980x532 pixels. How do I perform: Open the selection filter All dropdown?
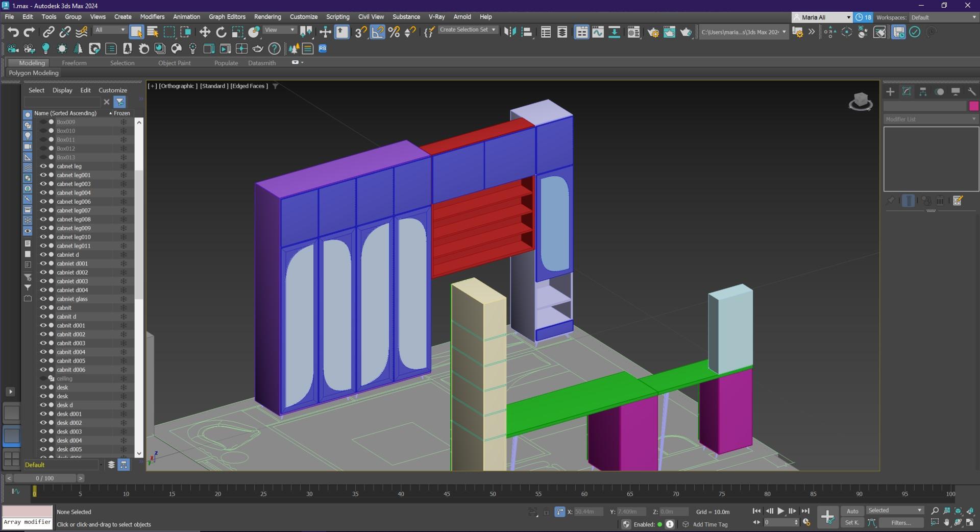110,30
